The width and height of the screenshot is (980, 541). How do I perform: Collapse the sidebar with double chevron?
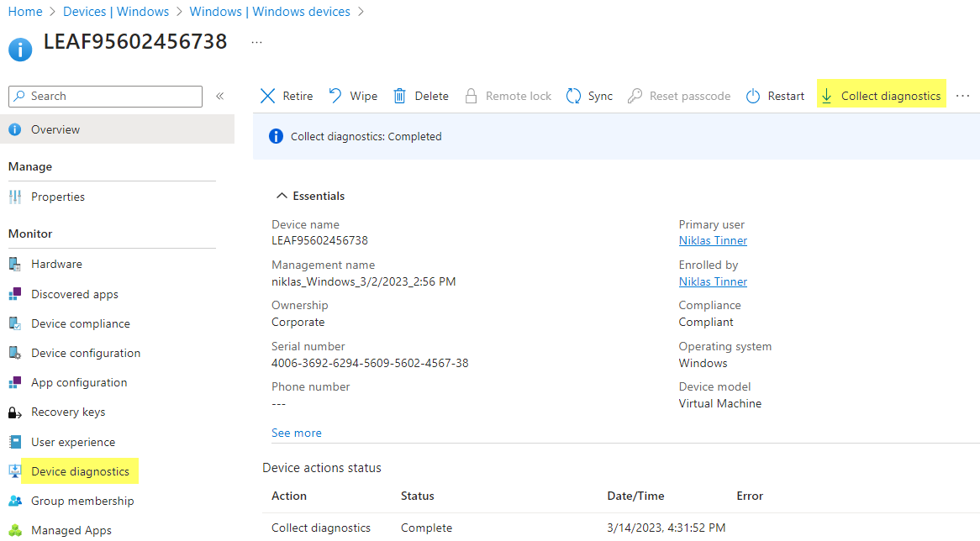coord(220,96)
